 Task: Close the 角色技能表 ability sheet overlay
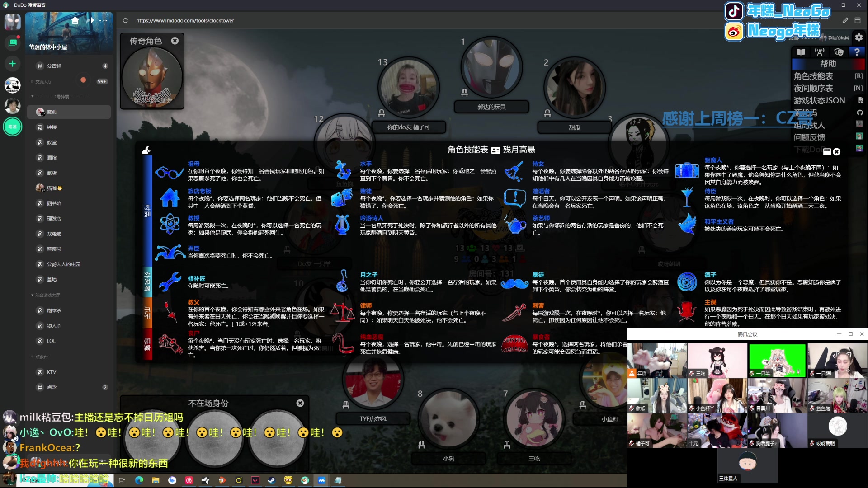point(837,152)
